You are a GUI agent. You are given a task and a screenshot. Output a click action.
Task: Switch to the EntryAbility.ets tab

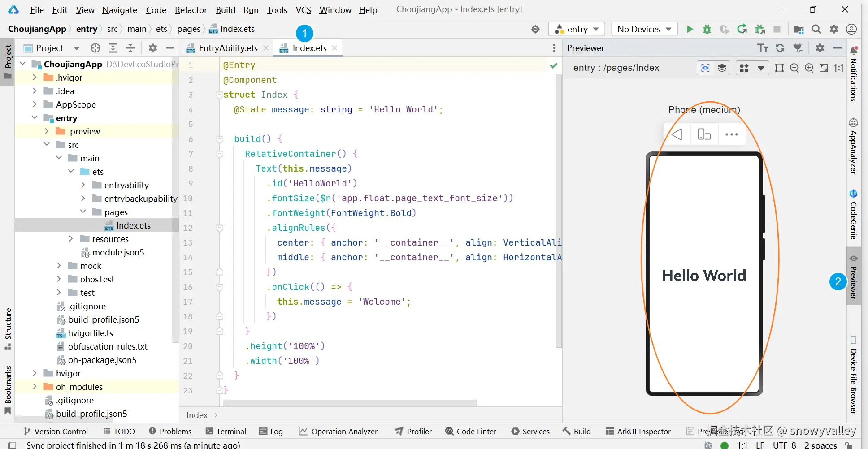tap(228, 48)
